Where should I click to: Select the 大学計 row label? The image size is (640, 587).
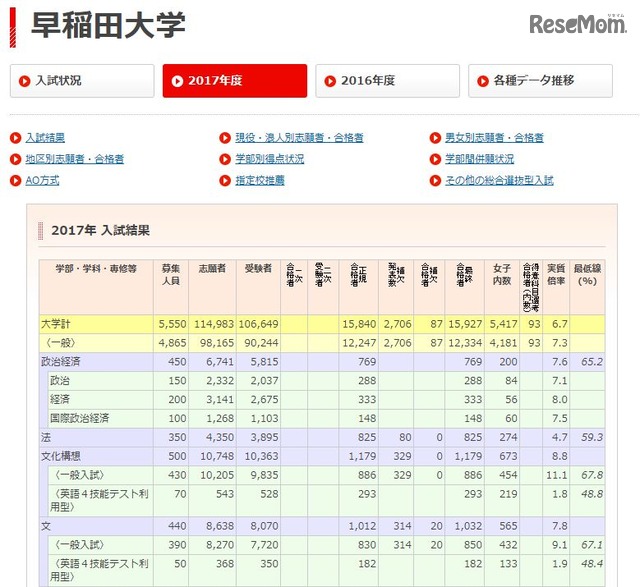[x=56, y=324]
